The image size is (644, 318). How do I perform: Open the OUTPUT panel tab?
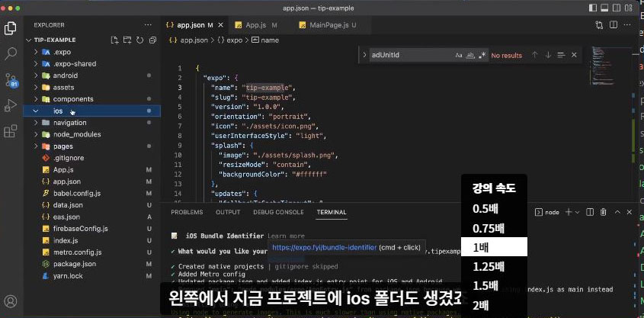(228, 212)
